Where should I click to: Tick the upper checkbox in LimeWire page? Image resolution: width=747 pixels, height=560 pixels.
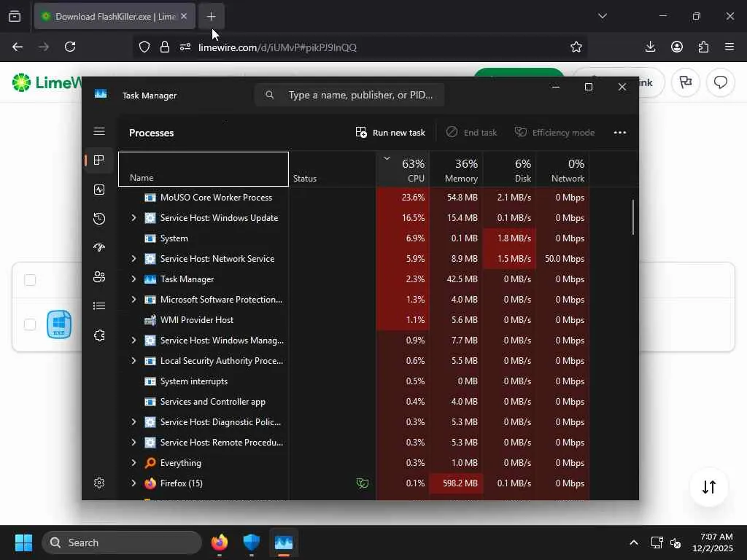pyautogui.click(x=30, y=280)
